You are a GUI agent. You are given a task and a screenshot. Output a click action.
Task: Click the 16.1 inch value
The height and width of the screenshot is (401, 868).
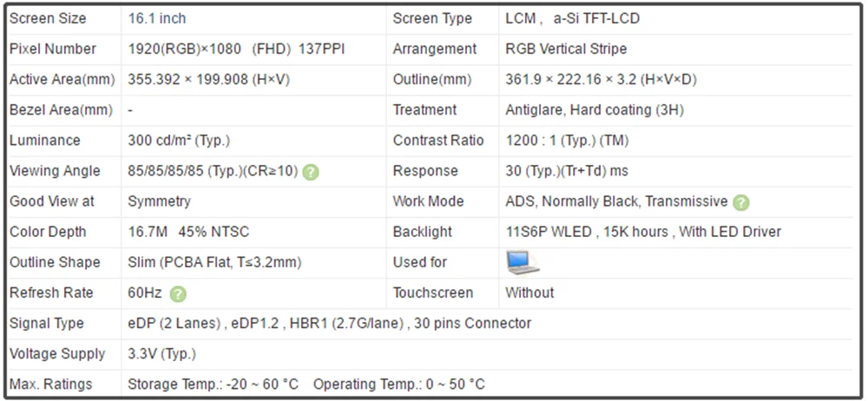(157, 18)
